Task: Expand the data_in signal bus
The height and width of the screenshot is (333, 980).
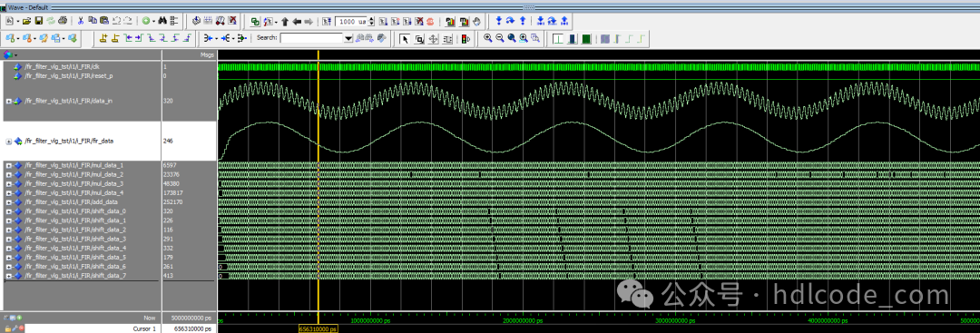Action: point(9,101)
